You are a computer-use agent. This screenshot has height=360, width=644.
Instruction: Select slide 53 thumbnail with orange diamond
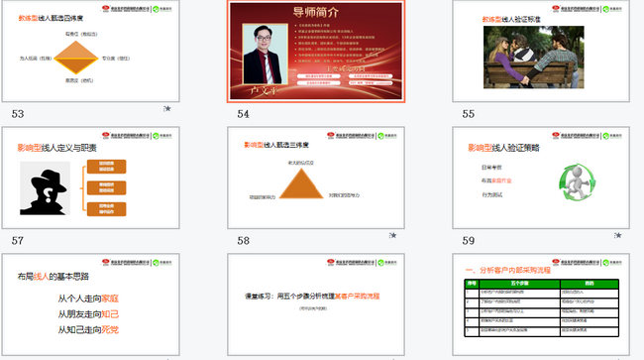[x=91, y=51]
